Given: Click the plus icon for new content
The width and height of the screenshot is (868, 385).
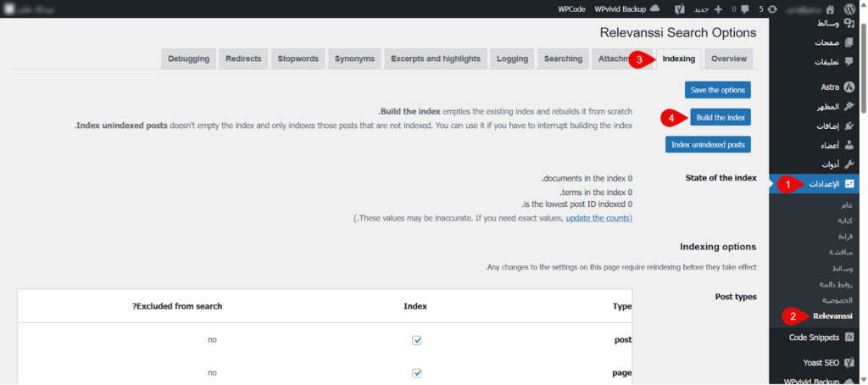Looking at the screenshot, I should coord(718,8).
